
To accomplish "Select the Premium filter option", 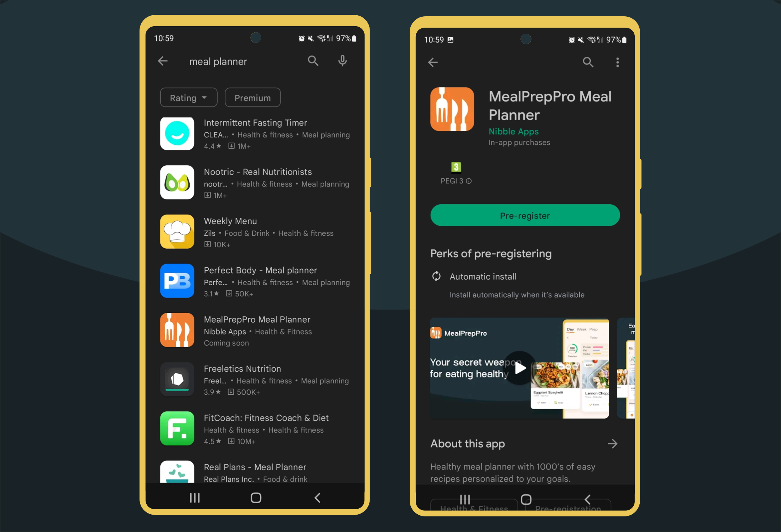I will click(252, 98).
